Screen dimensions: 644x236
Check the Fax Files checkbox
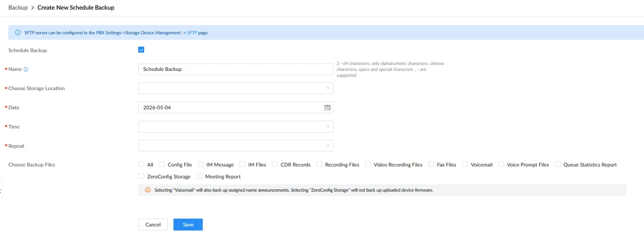pyautogui.click(x=431, y=164)
